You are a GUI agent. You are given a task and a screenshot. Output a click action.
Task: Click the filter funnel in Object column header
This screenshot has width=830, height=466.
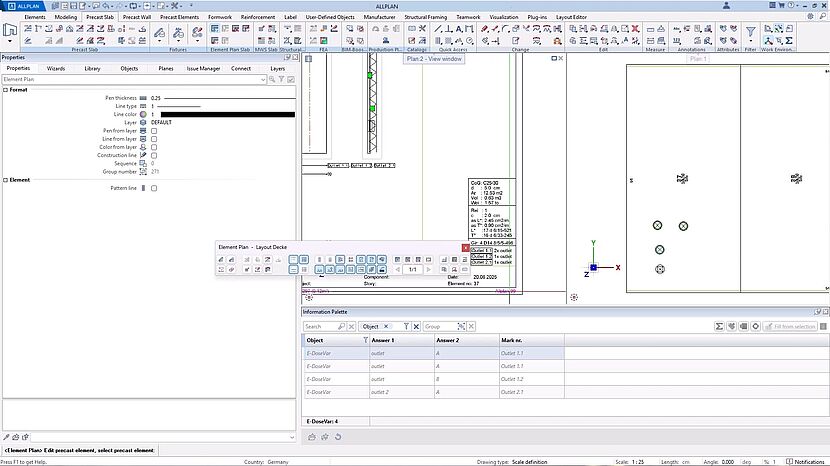click(365, 341)
